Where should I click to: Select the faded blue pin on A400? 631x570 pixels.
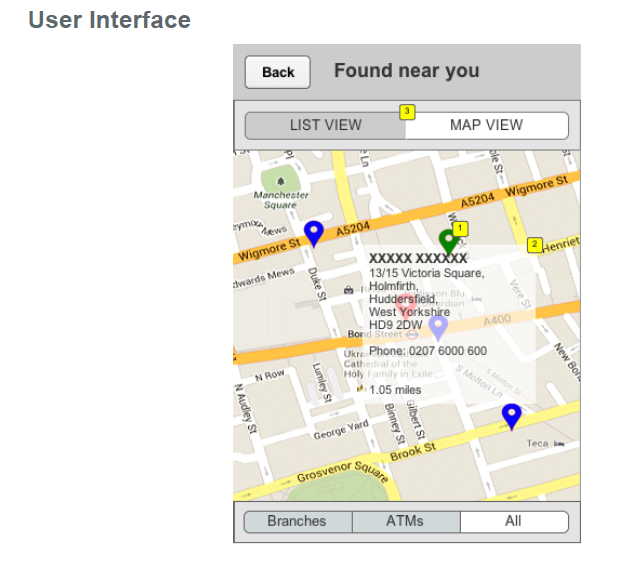tap(438, 328)
